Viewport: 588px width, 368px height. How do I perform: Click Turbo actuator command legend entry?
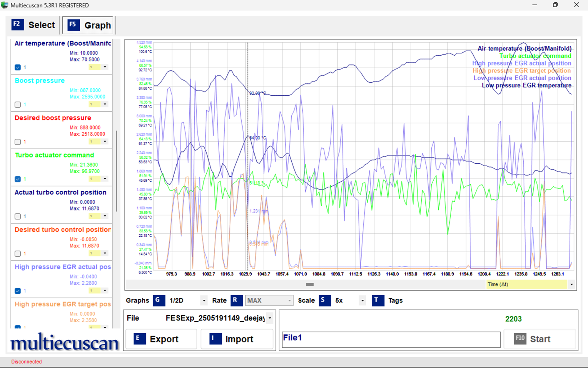pos(535,56)
